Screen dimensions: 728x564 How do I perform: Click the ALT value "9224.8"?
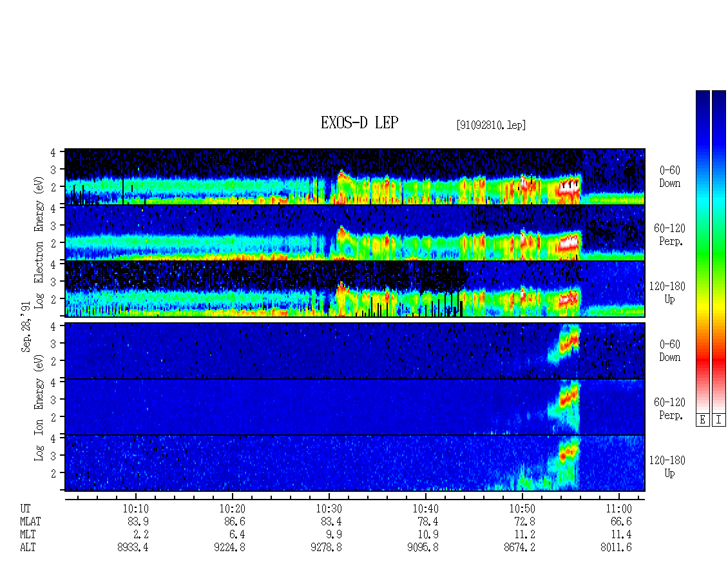230,548
